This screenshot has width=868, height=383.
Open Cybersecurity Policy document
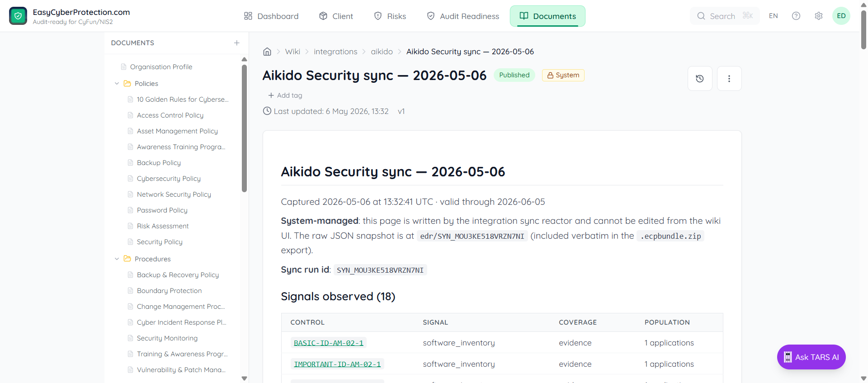coord(169,179)
